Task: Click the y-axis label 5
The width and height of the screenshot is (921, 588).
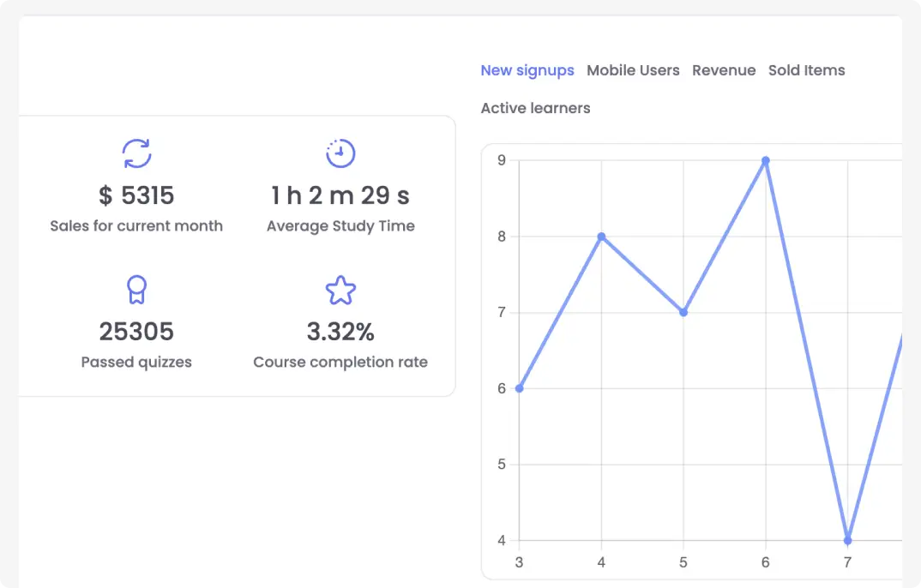Action: click(x=502, y=465)
